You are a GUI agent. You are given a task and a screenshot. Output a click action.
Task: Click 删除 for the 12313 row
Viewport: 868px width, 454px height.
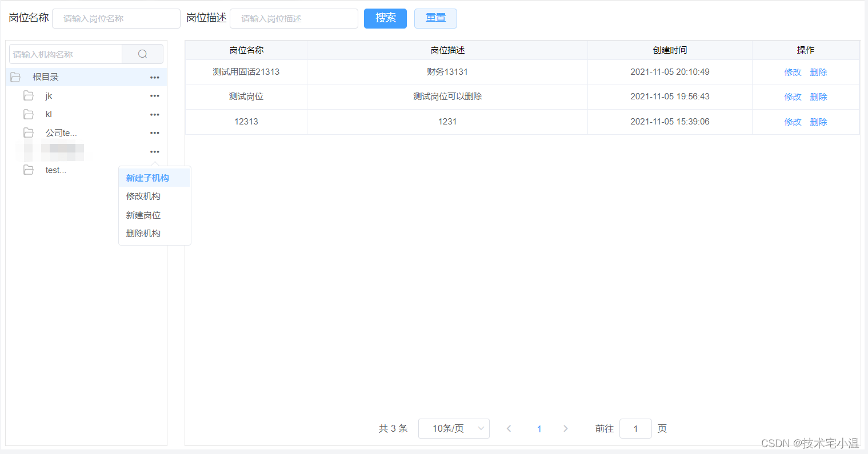click(818, 122)
